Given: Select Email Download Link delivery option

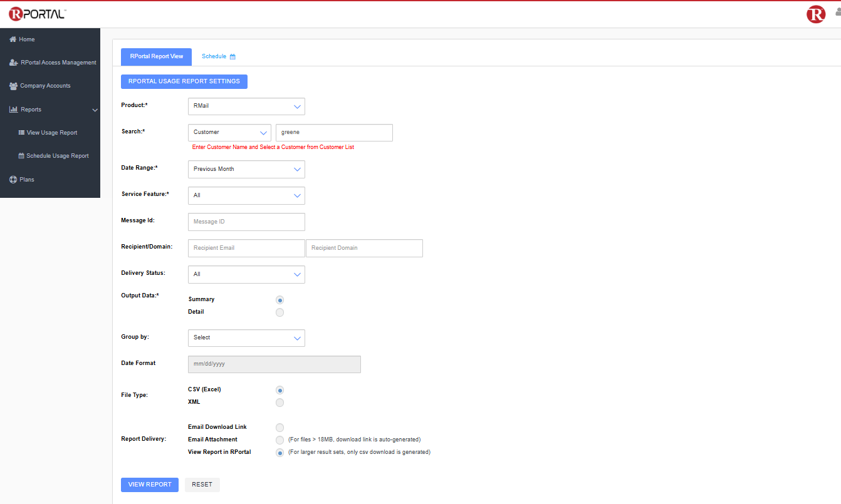Looking at the screenshot, I should click(x=279, y=428).
